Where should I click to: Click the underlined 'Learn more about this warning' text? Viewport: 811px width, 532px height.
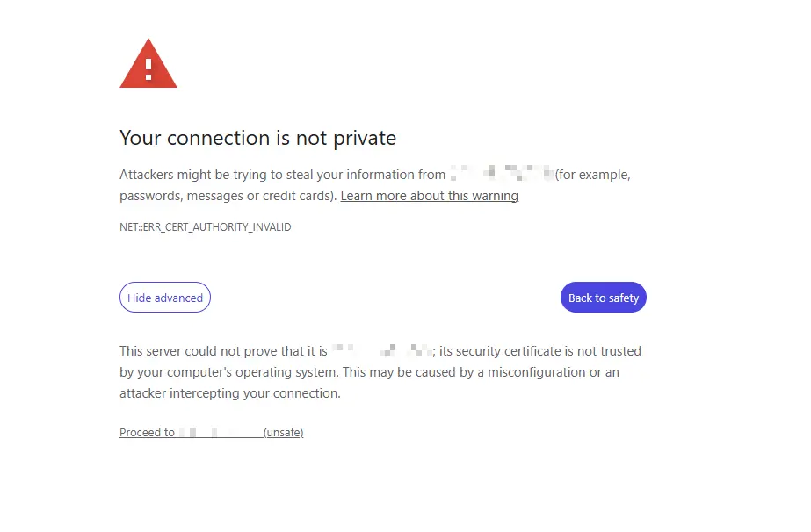[429, 195]
